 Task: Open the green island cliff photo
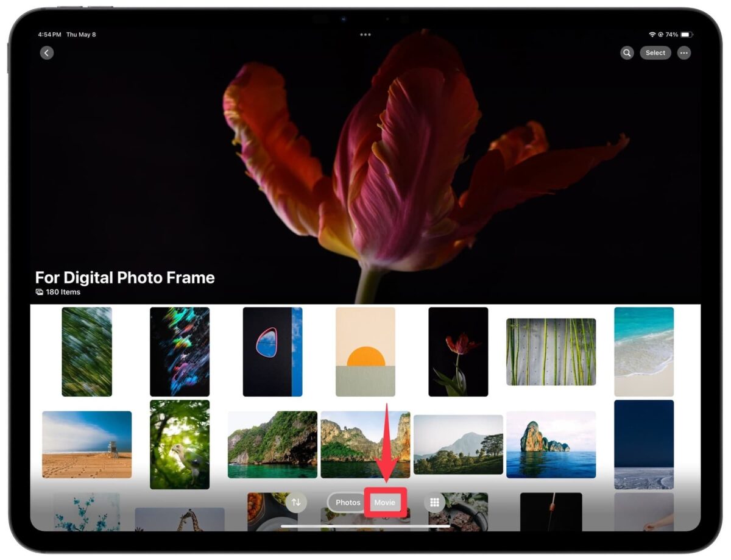coord(272,445)
